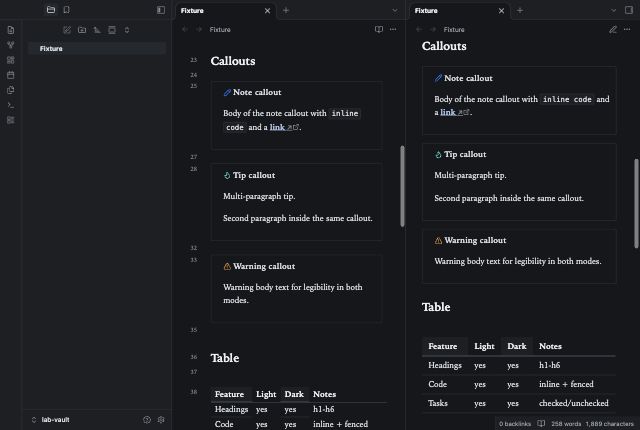Open help from the vault footer
This screenshot has width=640, height=430.
tap(147, 420)
